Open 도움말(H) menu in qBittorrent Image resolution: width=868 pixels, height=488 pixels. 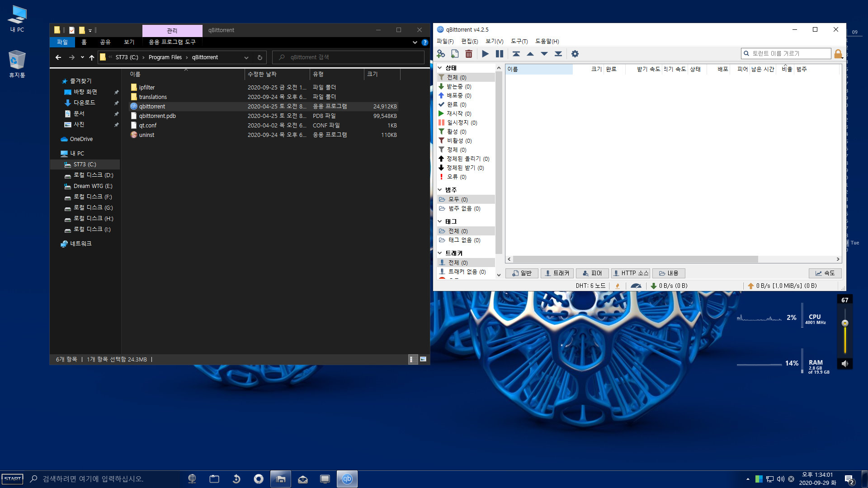click(x=547, y=41)
